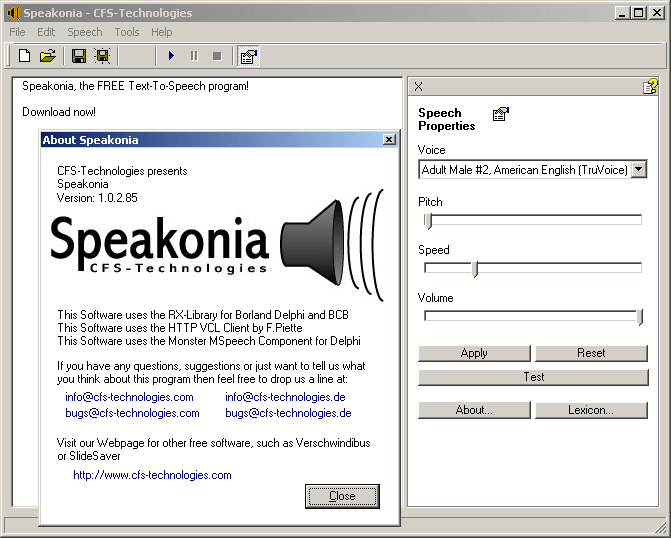Close About Speakonia dialog via title X

[x=389, y=140]
